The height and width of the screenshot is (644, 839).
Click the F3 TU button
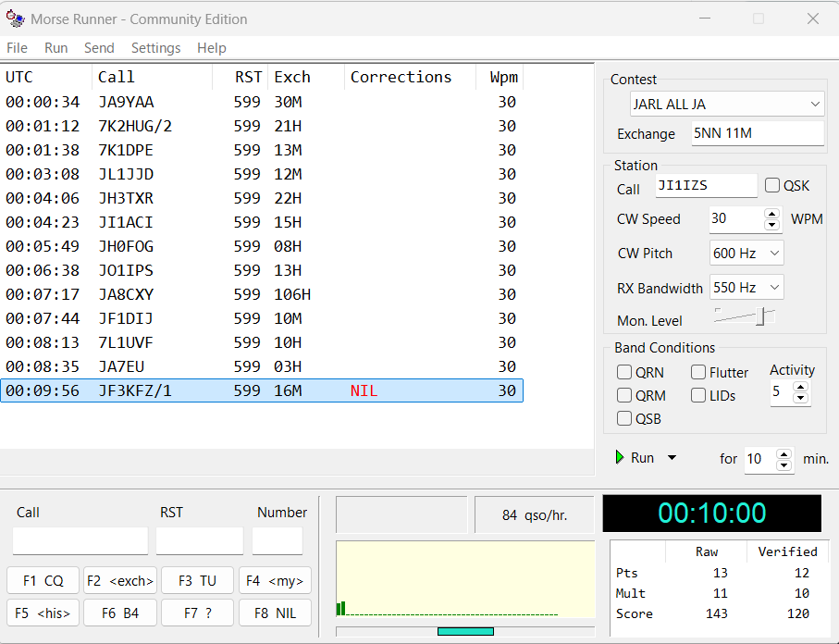point(197,581)
